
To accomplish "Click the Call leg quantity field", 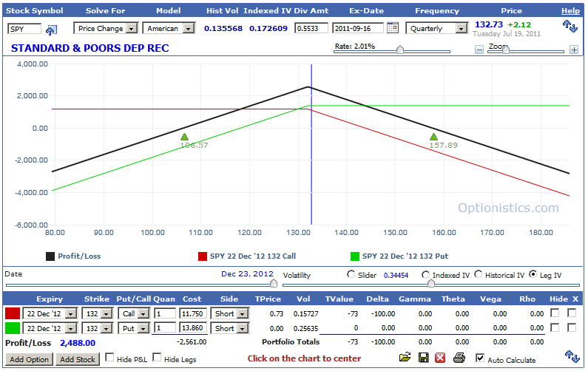I will [x=166, y=313].
